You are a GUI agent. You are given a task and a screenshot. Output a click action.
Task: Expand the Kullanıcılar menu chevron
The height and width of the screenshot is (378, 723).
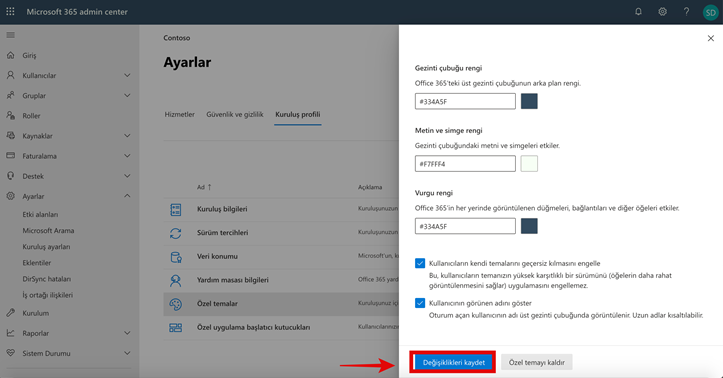[x=127, y=75]
